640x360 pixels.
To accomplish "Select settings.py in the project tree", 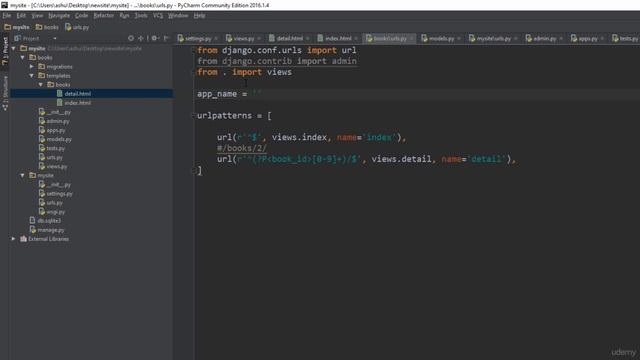I will pos(56,193).
